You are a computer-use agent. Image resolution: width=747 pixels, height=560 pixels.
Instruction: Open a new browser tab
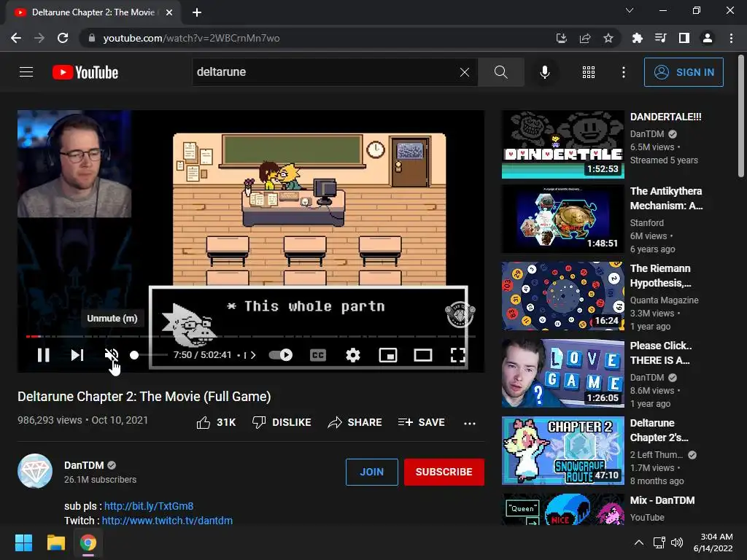[197, 12]
